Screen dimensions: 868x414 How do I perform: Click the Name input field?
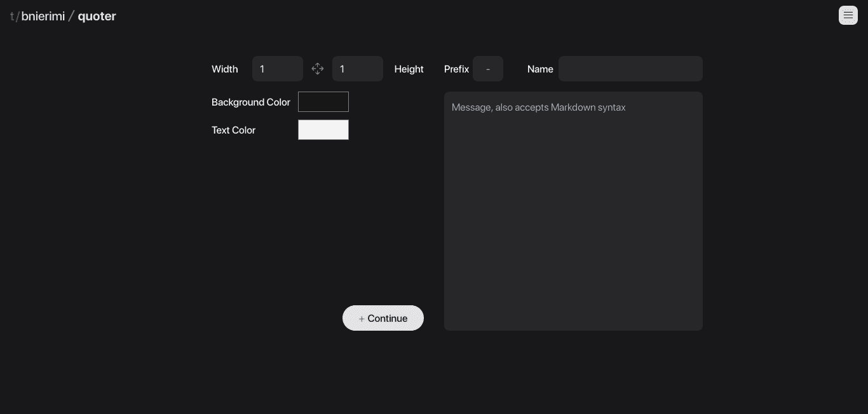click(x=630, y=69)
